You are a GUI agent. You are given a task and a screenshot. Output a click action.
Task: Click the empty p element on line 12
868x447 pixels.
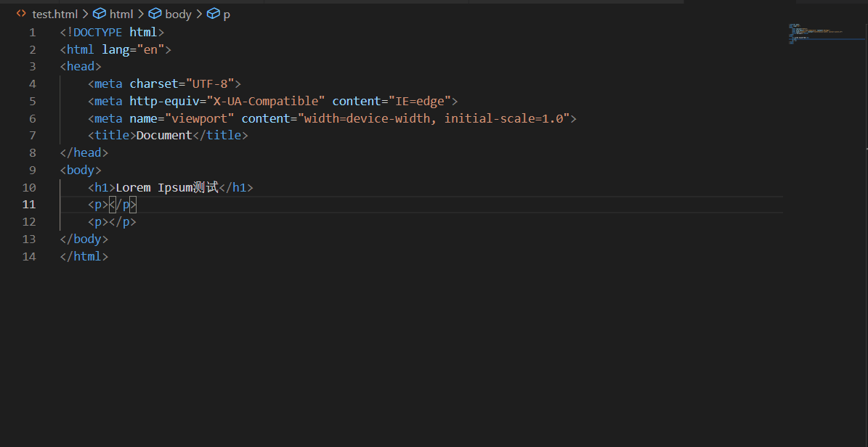point(110,221)
